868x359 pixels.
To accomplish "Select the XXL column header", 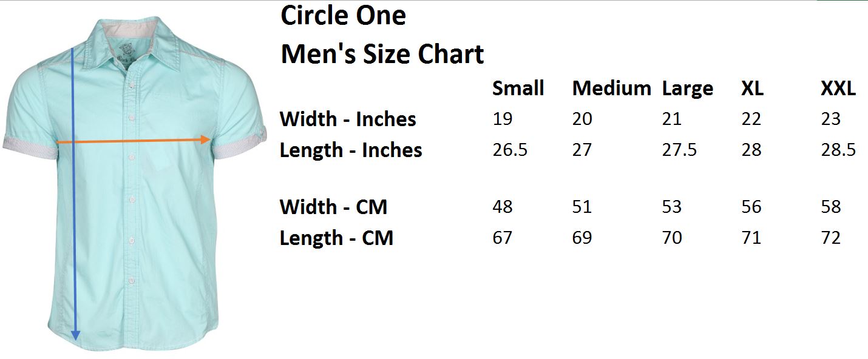I will [x=838, y=89].
